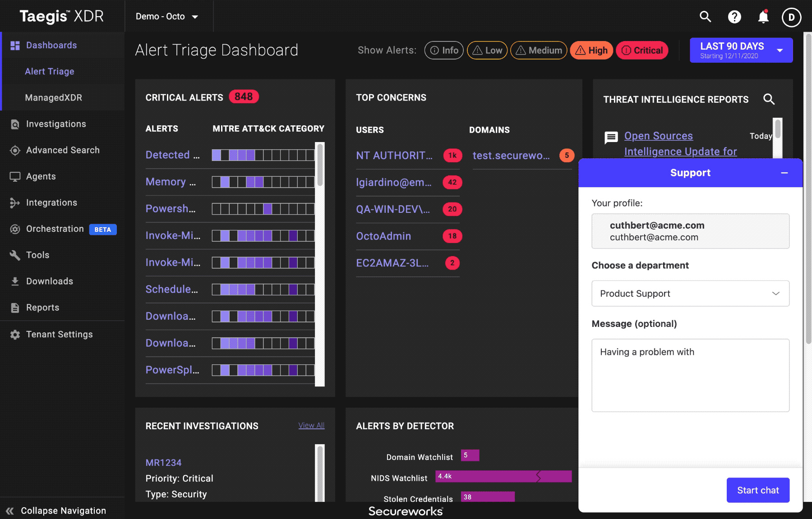Select user OctoAdmin

click(383, 236)
